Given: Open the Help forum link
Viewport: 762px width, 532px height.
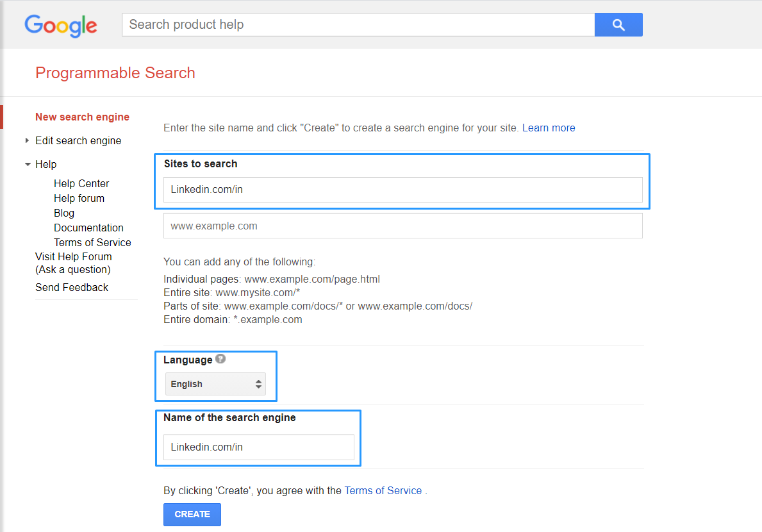Looking at the screenshot, I should tap(79, 198).
